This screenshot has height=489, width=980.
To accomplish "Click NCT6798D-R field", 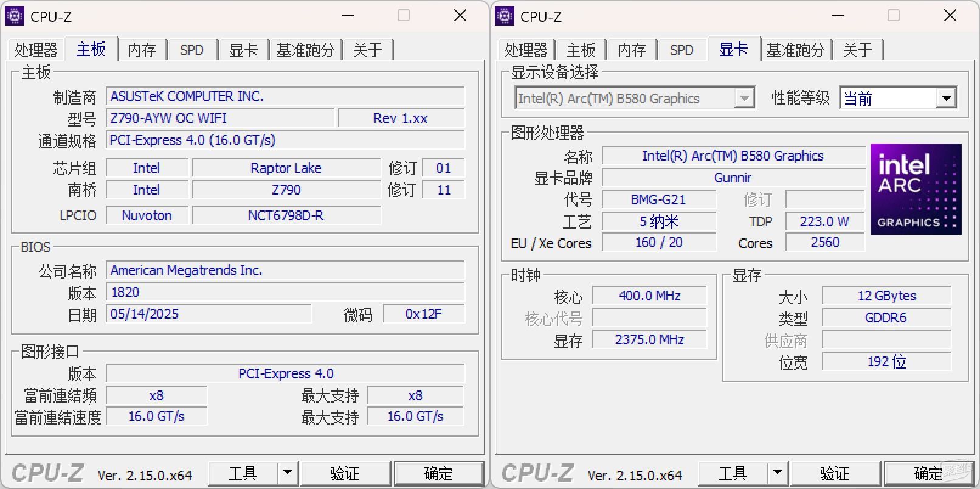I will [x=286, y=215].
